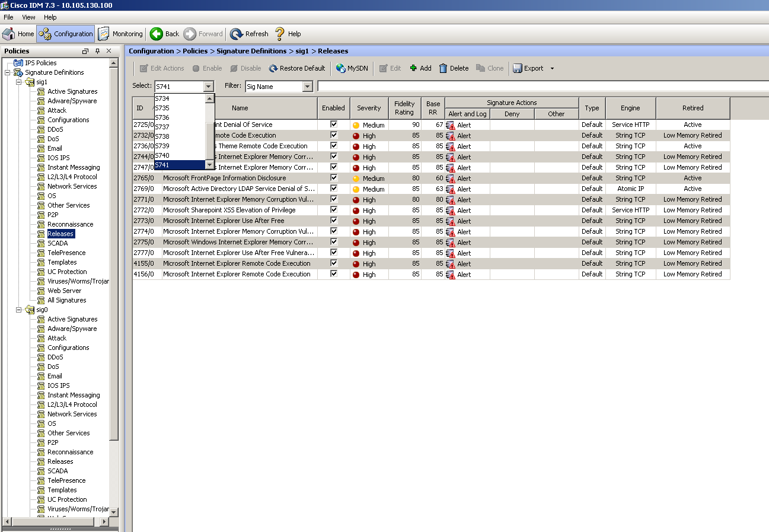
Task: Sort by the Retired column header
Action: pos(693,108)
